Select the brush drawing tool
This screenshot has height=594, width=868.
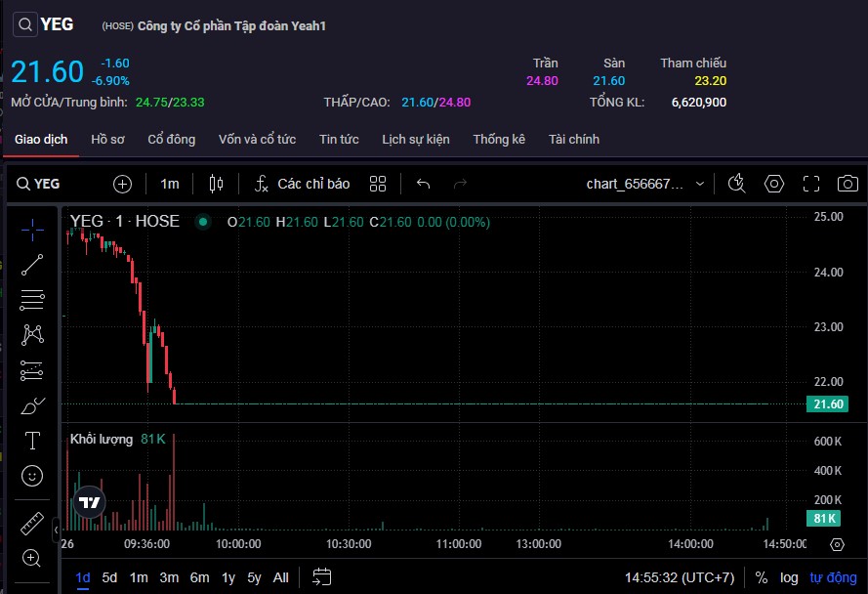[x=32, y=405]
